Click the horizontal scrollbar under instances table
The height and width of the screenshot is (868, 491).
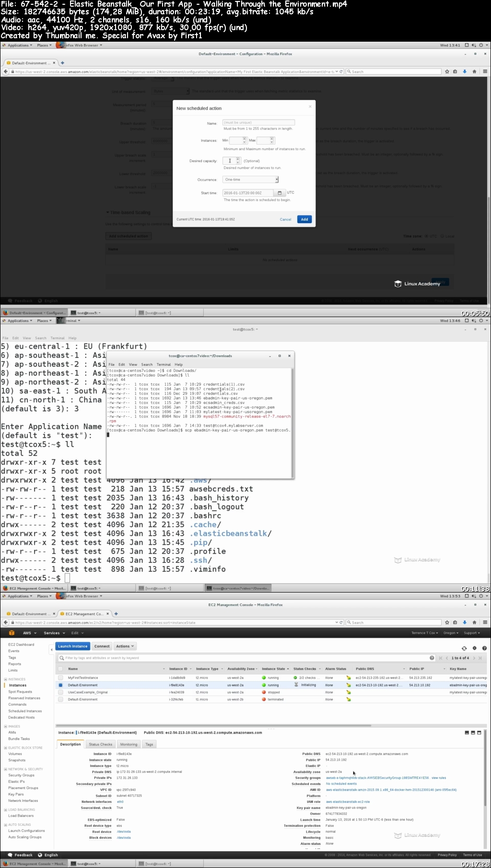(x=213, y=726)
